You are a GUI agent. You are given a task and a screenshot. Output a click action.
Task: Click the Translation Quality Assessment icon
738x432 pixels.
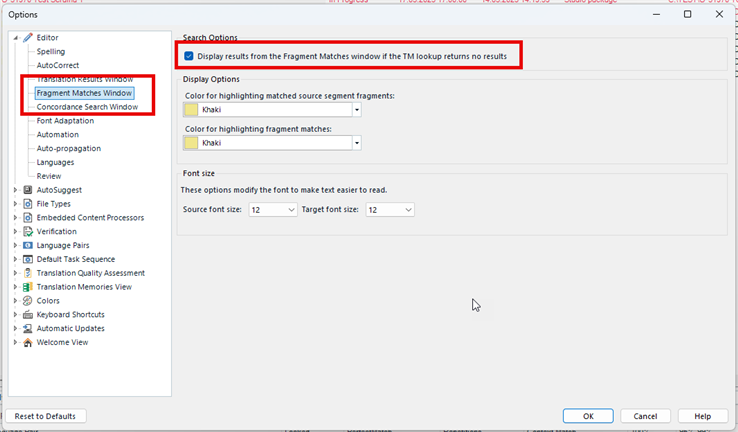click(x=28, y=273)
